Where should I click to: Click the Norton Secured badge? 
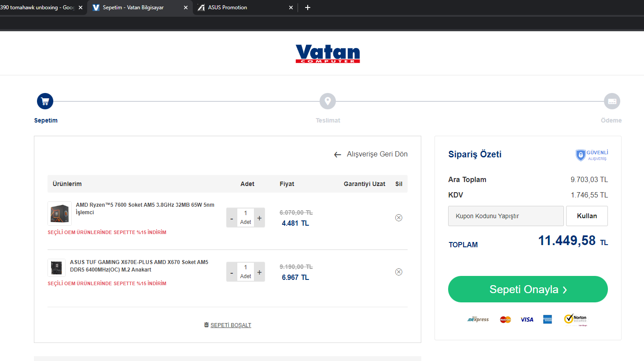pos(575,319)
